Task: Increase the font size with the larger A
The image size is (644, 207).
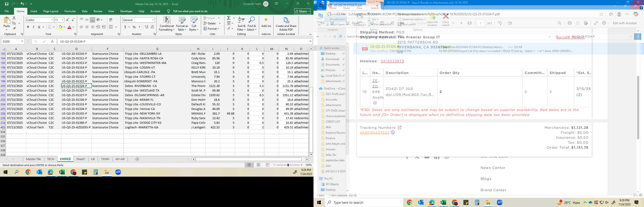Action: coord(67,20)
